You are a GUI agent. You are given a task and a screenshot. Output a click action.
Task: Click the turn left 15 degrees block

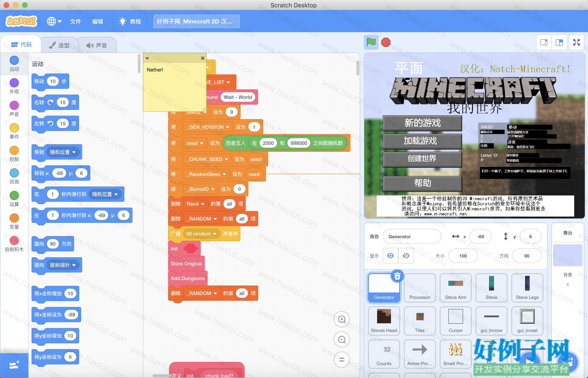click(x=55, y=124)
